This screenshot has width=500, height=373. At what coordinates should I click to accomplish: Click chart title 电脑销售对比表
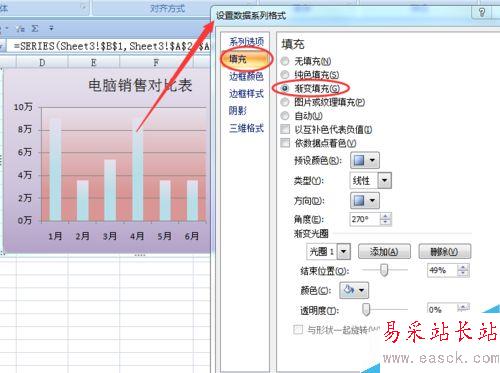coord(140,85)
